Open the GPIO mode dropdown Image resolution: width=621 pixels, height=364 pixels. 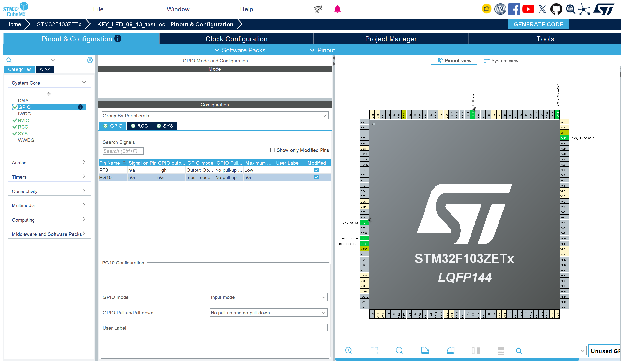coord(269,297)
